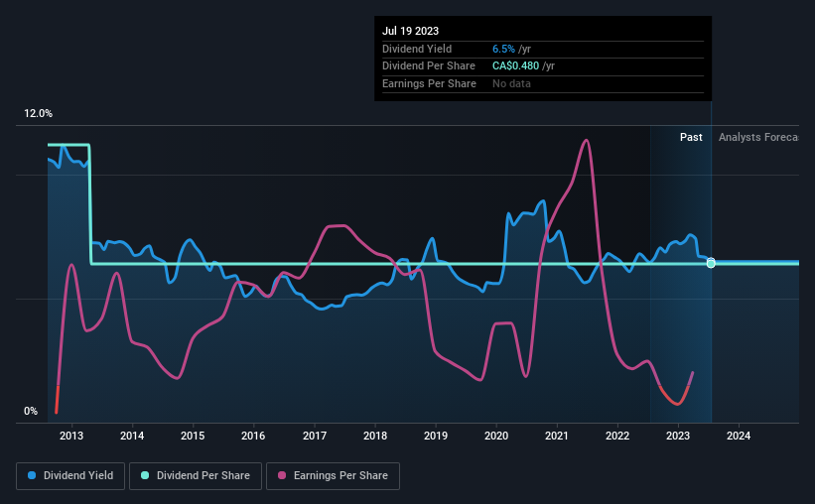Click the Dividend Yield row label in tooltip

[417, 49]
